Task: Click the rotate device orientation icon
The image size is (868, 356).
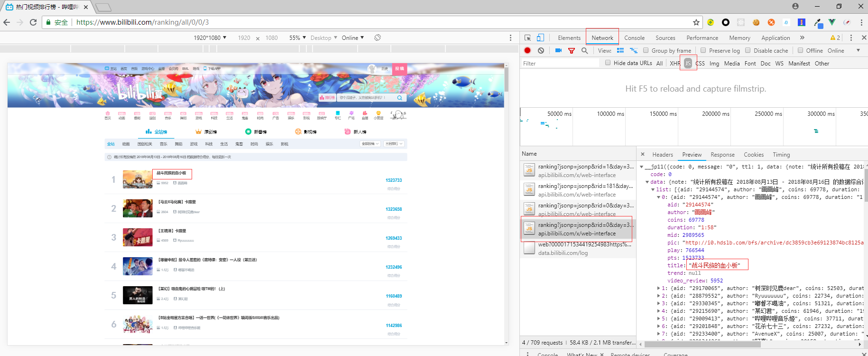Action: coord(378,37)
